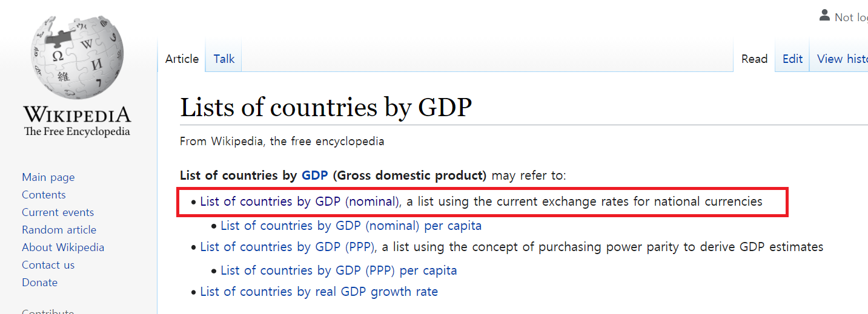Open About Wikipedia link
Image resolution: width=868 pixels, height=314 pixels.
click(x=63, y=247)
